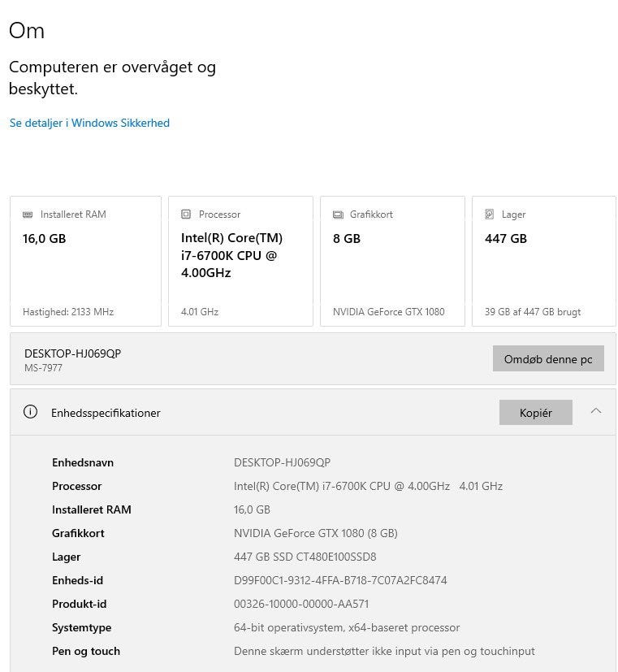Viewport: 618px width, 672px height.
Task: Click the Kopiér button
Action: [535, 412]
